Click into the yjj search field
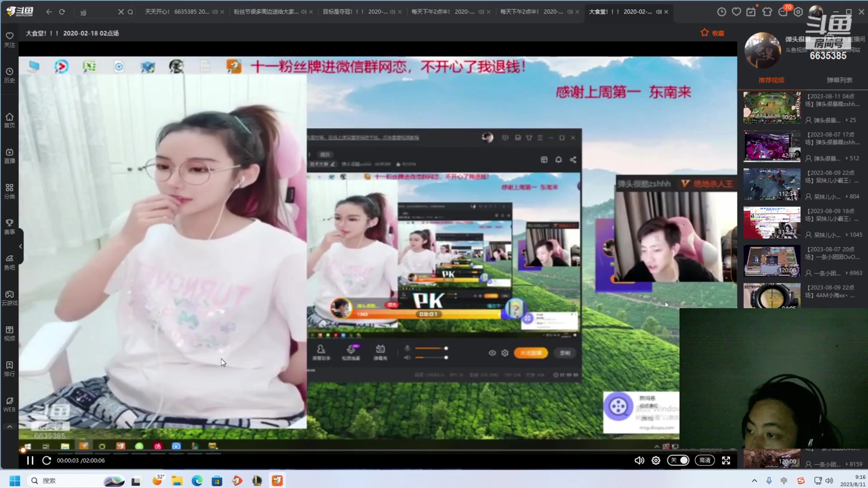 pyautogui.click(x=97, y=12)
